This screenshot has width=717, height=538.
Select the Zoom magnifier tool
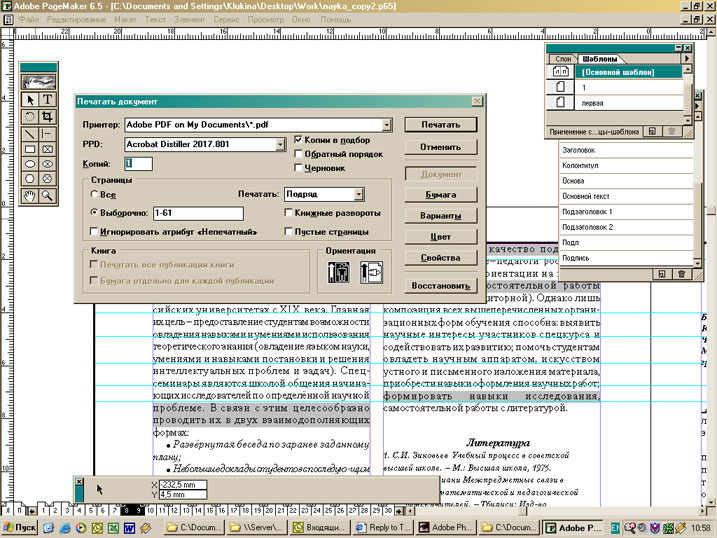47,196
